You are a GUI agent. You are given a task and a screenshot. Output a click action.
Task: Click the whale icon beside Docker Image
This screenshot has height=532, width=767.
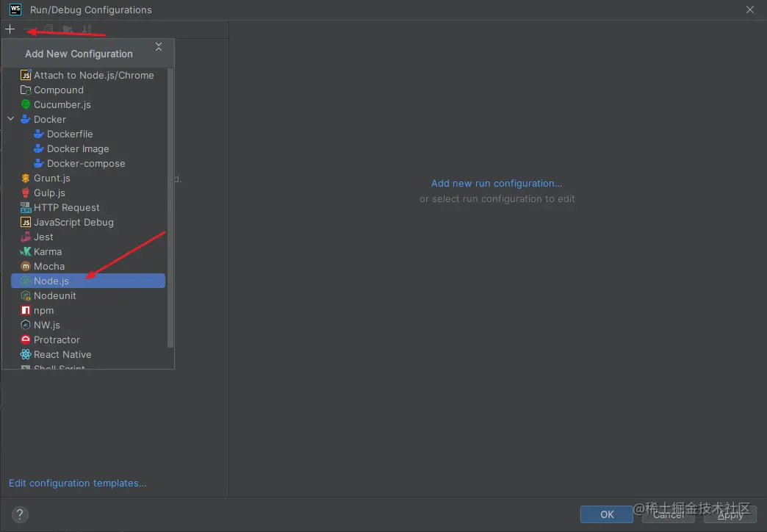tap(39, 148)
